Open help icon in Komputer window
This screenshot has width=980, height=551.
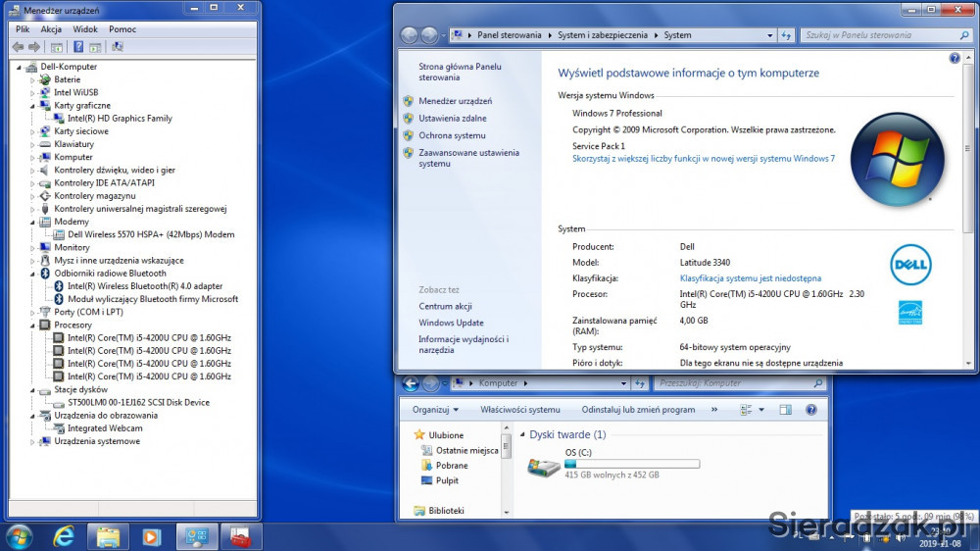811,410
